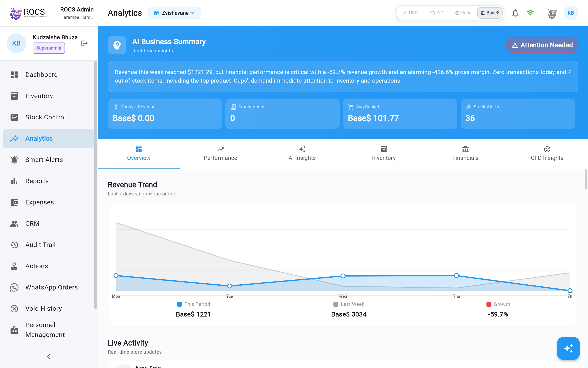
Task: Open the Zvishavane store dropdown
Action: [174, 13]
